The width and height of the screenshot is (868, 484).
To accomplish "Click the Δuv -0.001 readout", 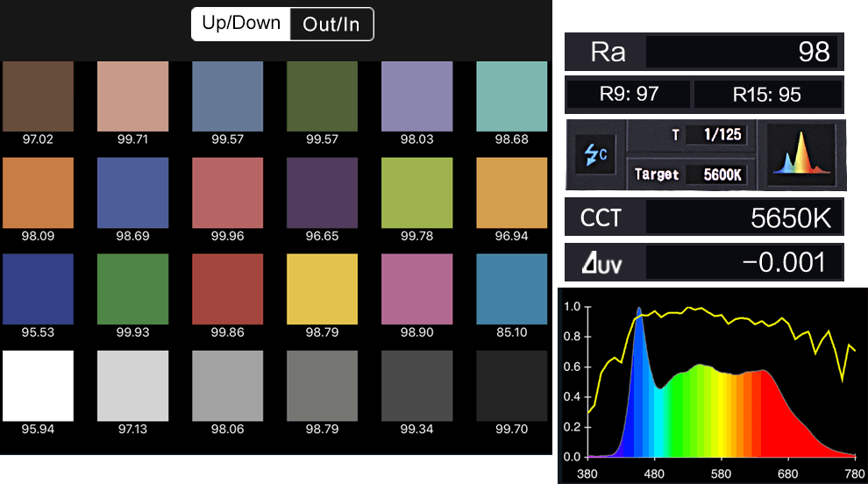I will 704,262.
